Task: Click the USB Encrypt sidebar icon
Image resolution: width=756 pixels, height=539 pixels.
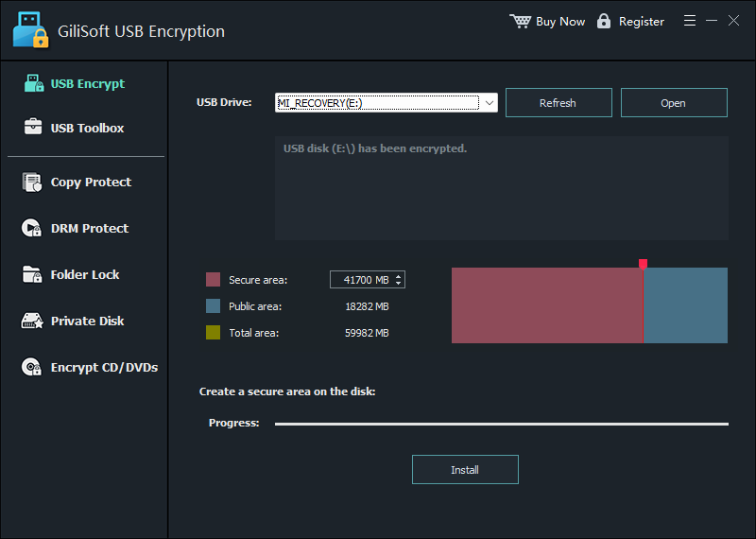Action: coord(34,83)
